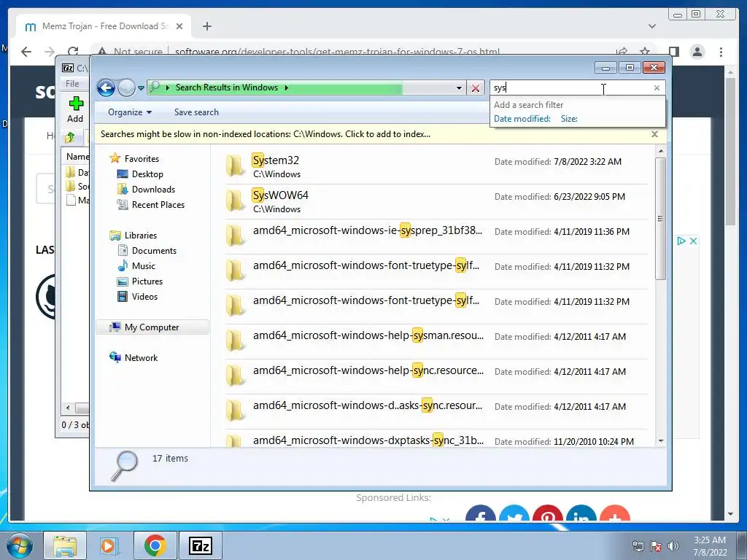
Task: Close the Memz Trojan Chrome tab
Action: [179, 26]
